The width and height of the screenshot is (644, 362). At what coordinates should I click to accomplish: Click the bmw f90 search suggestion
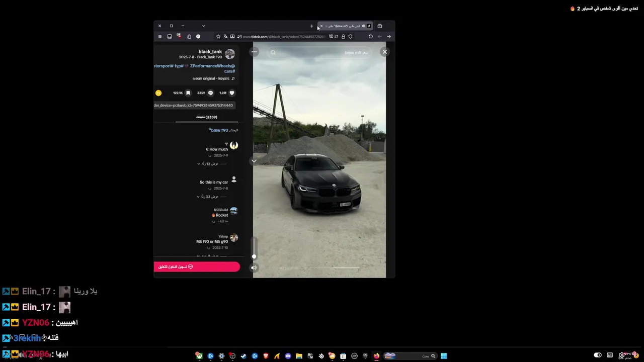pos(219,130)
